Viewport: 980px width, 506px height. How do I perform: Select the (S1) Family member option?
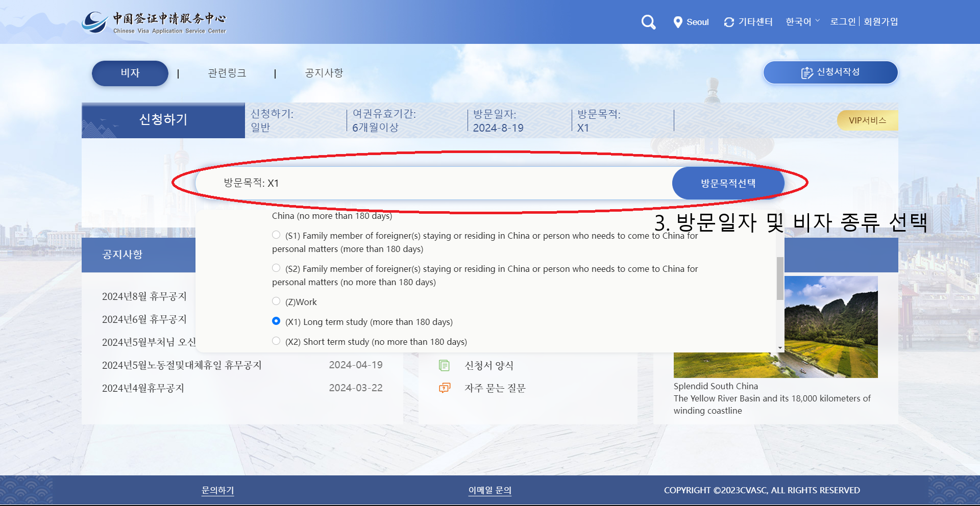(x=276, y=235)
